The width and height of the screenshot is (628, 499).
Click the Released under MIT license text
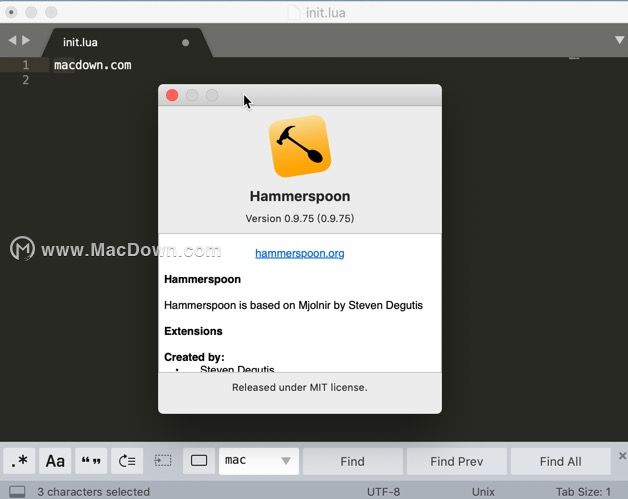(x=300, y=387)
